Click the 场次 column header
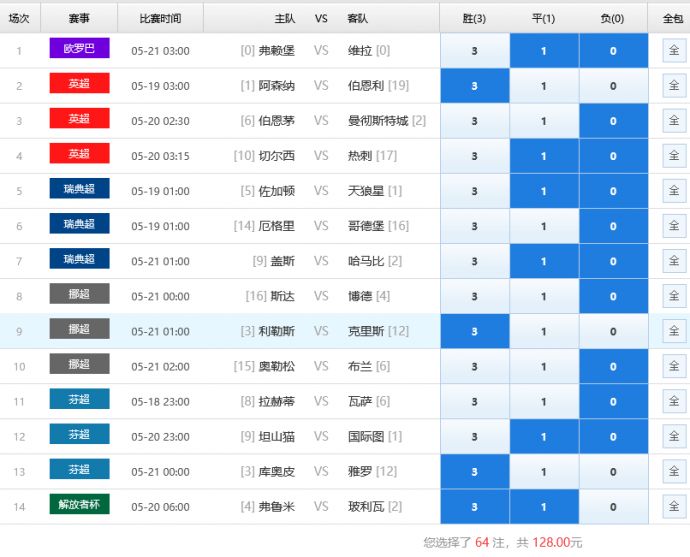Screen dimensions: 690x557 [20, 18]
